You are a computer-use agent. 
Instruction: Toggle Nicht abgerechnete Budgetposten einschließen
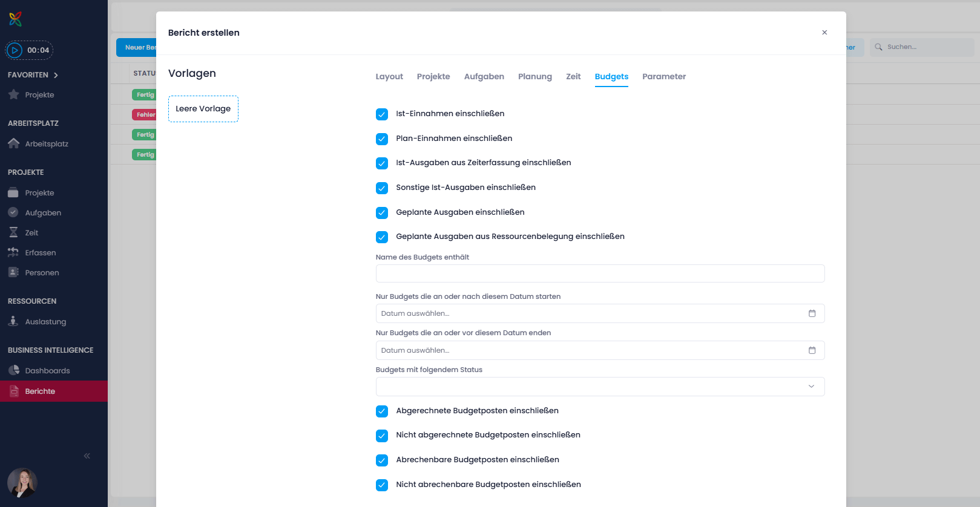click(382, 435)
